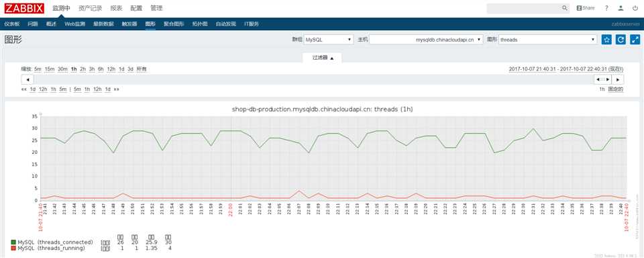
Task: Set zoom to 15m
Action: (49, 69)
